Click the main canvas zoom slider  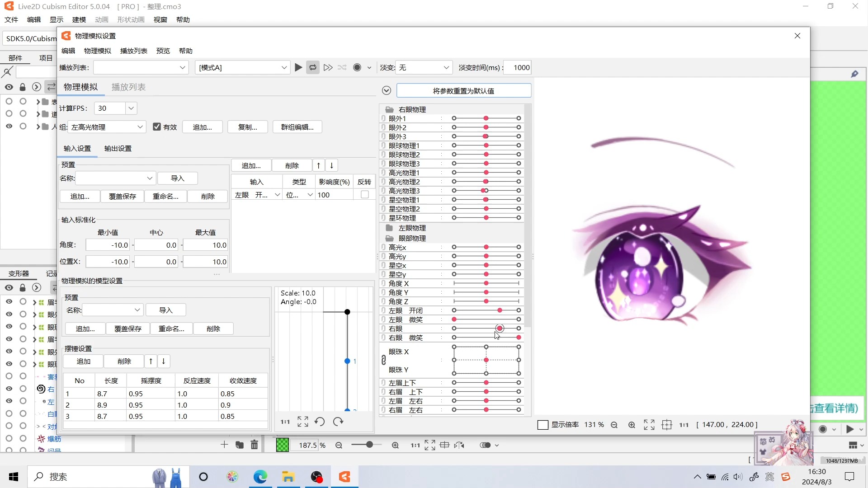click(x=366, y=445)
